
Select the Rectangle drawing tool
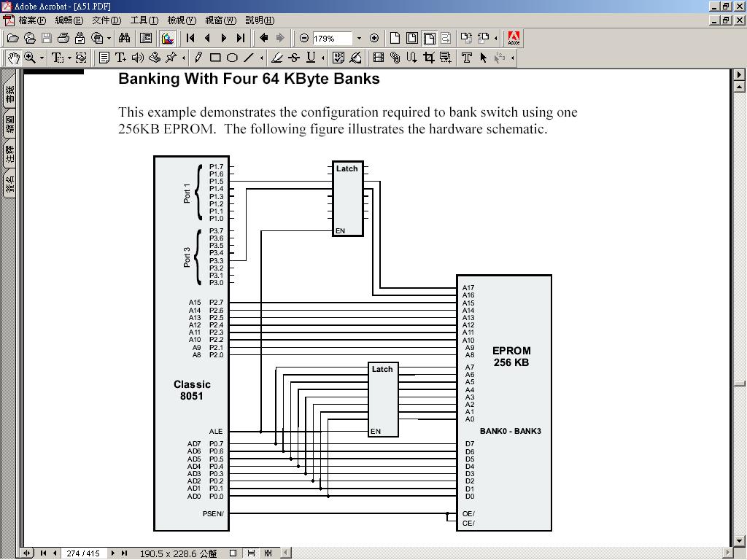pos(215,58)
